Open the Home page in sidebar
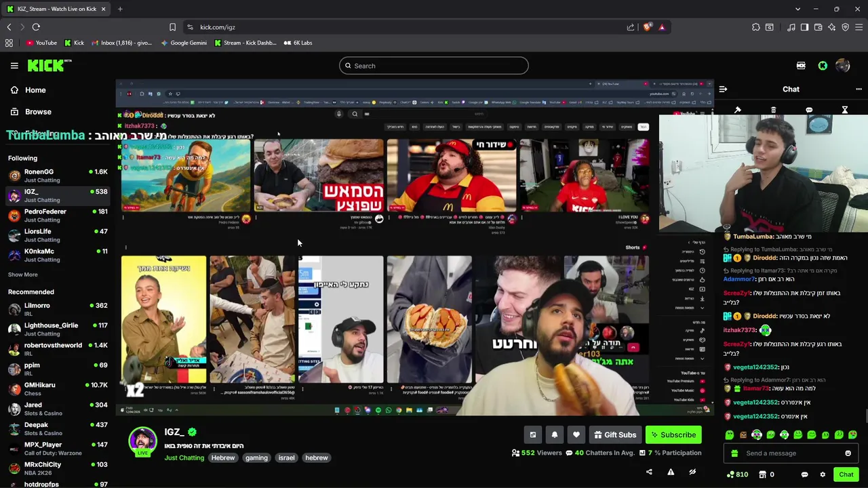This screenshot has width=868, height=488. (x=28, y=90)
